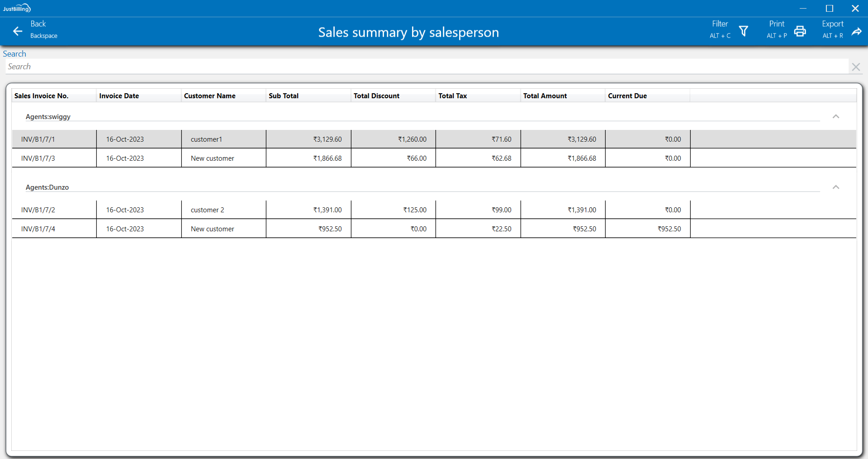Click the Total Amount column header
Image resolution: width=868 pixels, height=459 pixels.
[x=545, y=96]
